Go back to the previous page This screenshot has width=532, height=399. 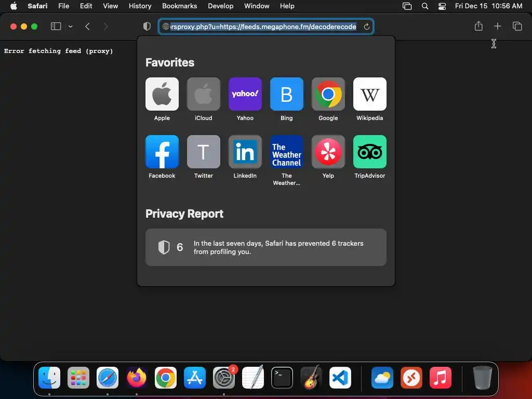[x=87, y=26]
